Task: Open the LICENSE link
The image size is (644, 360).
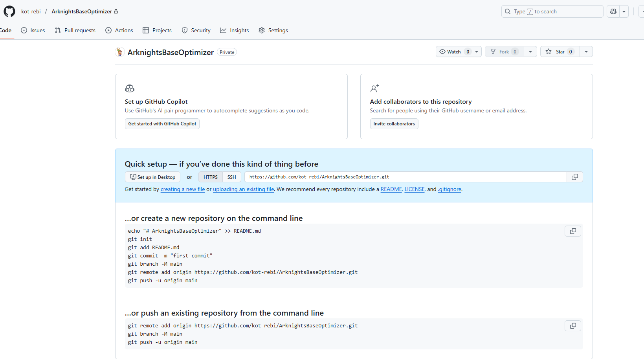Action: 415,189
